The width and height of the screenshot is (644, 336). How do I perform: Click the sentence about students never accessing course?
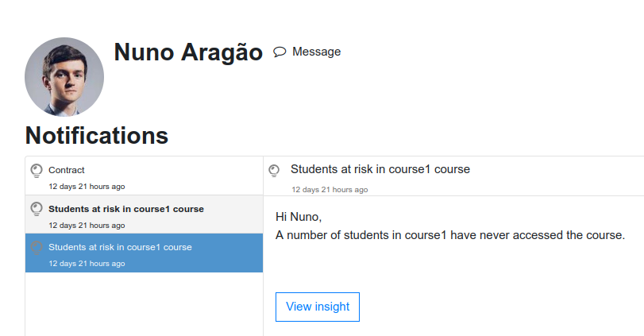click(x=450, y=235)
